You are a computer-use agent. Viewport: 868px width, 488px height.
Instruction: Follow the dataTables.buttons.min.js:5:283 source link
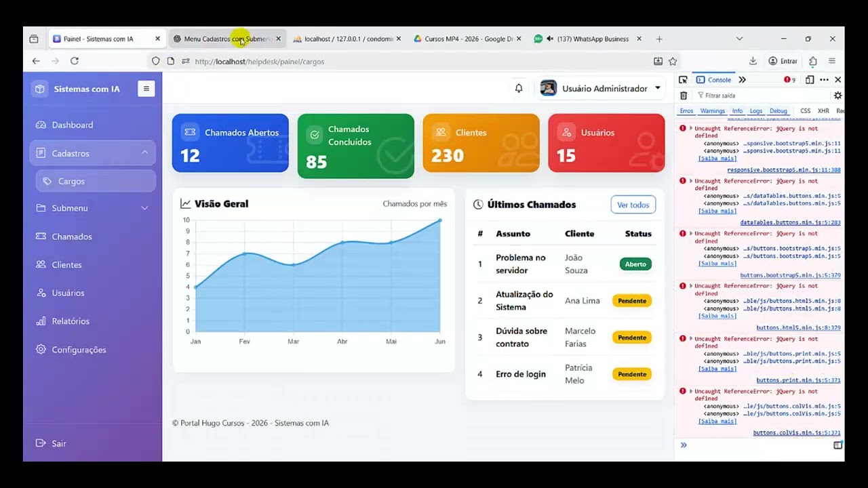click(791, 222)
